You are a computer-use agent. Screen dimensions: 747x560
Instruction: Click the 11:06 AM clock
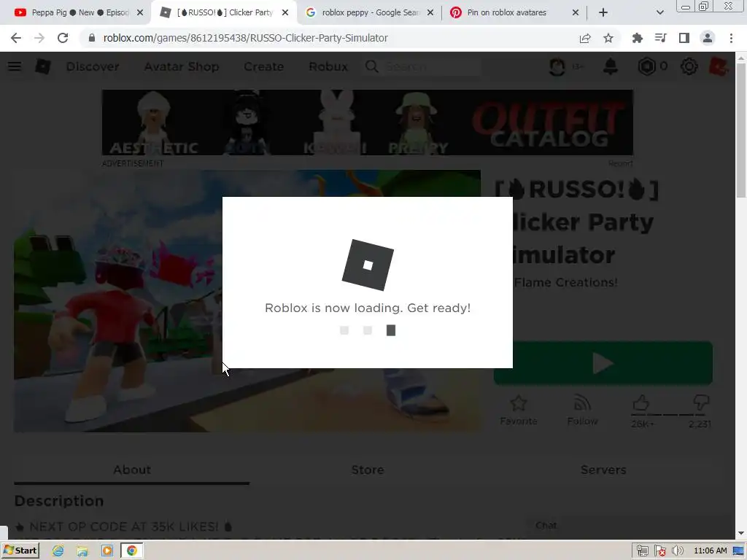tap(711, 551)
